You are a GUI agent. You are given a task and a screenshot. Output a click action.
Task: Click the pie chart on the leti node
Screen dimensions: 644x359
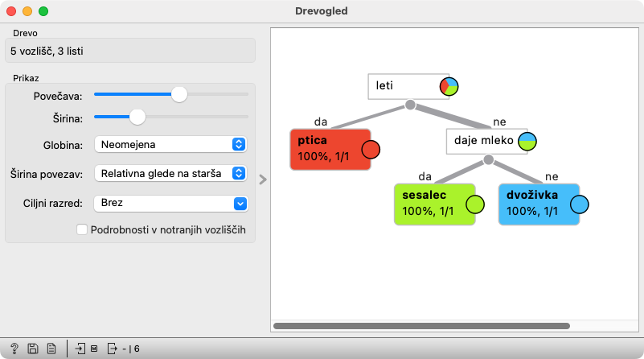point(449,87)
